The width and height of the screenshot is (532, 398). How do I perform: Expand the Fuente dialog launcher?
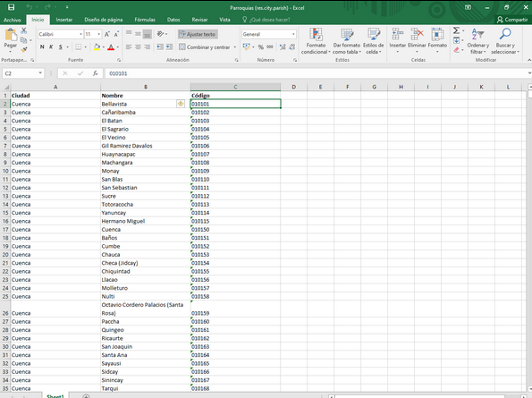click(x=119, y=60)
